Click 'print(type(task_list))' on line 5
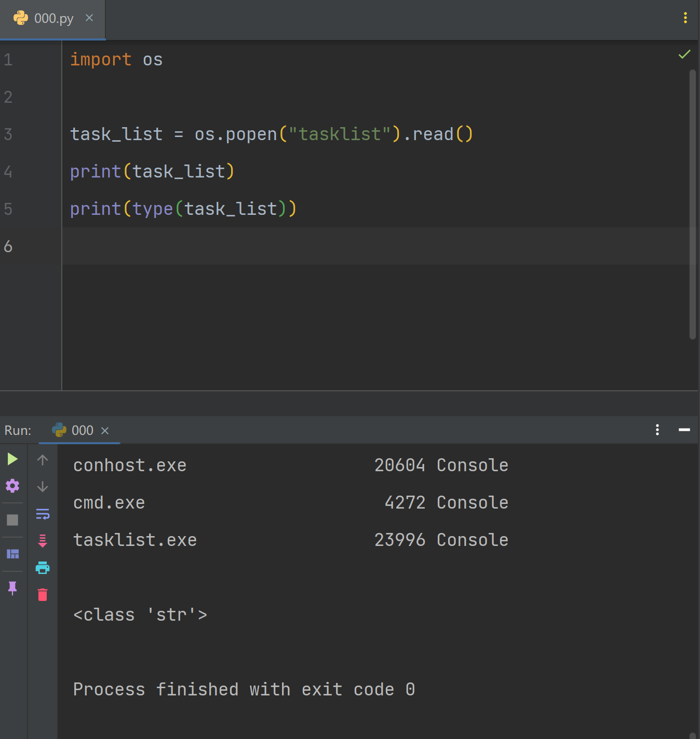 pyautogui.click(x=183, y=209)
